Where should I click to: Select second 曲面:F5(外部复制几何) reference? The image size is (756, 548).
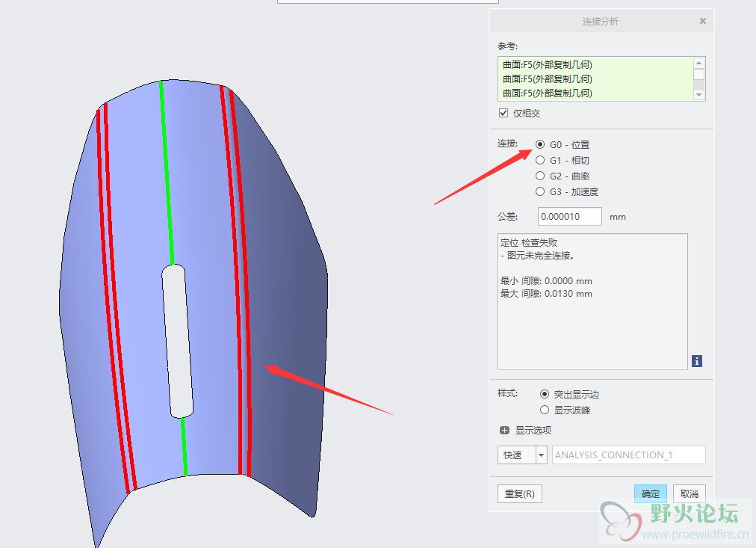(548, 78)
